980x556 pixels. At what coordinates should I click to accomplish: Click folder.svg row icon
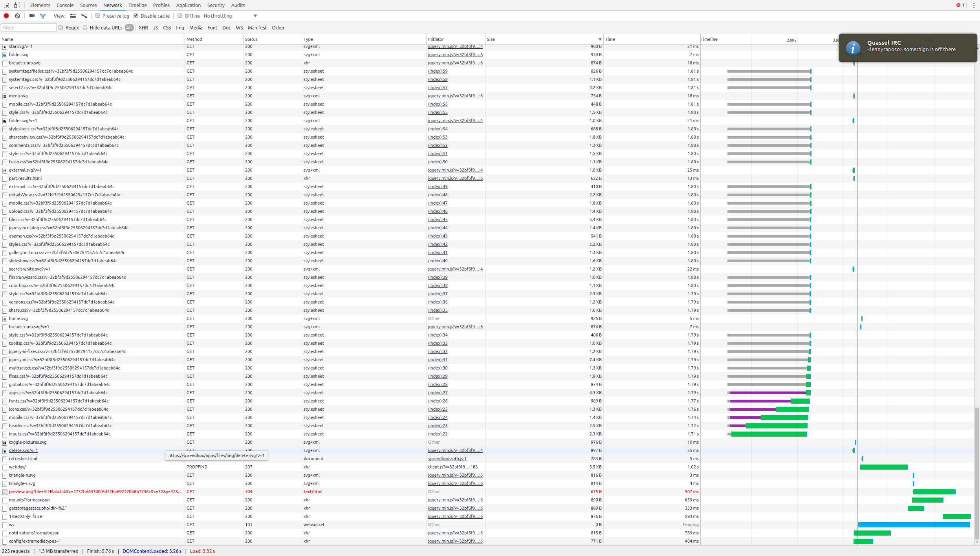5,55
